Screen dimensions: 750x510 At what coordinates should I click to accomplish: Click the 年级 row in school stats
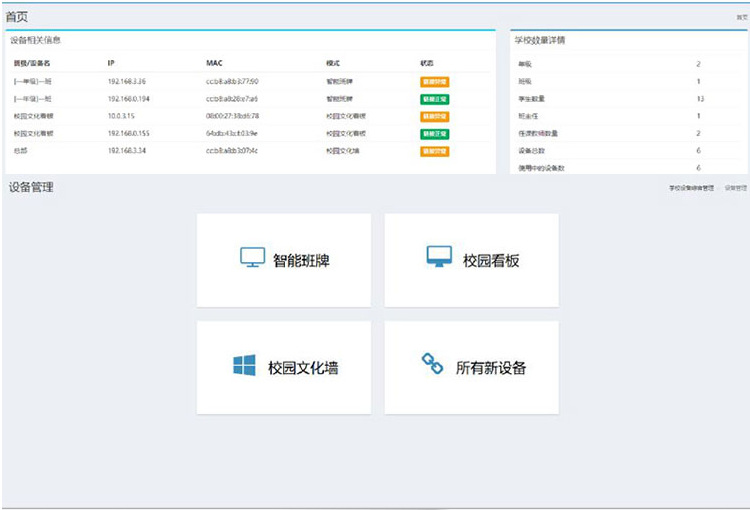628,64
